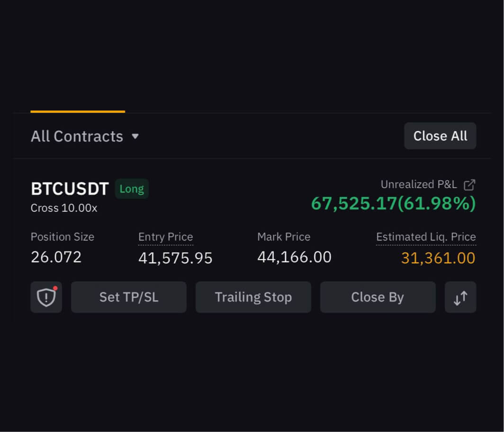The width and height of the screenshot is (504, 432).
Task: Expand the All Contracts dropdown arrow
Action: tap(135, 136)
